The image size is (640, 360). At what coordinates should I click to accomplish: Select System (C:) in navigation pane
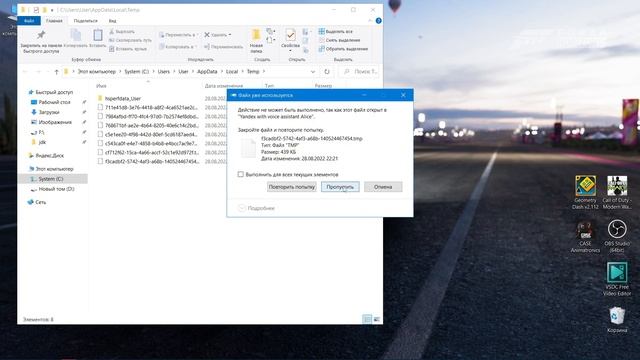tap(51, 179)
